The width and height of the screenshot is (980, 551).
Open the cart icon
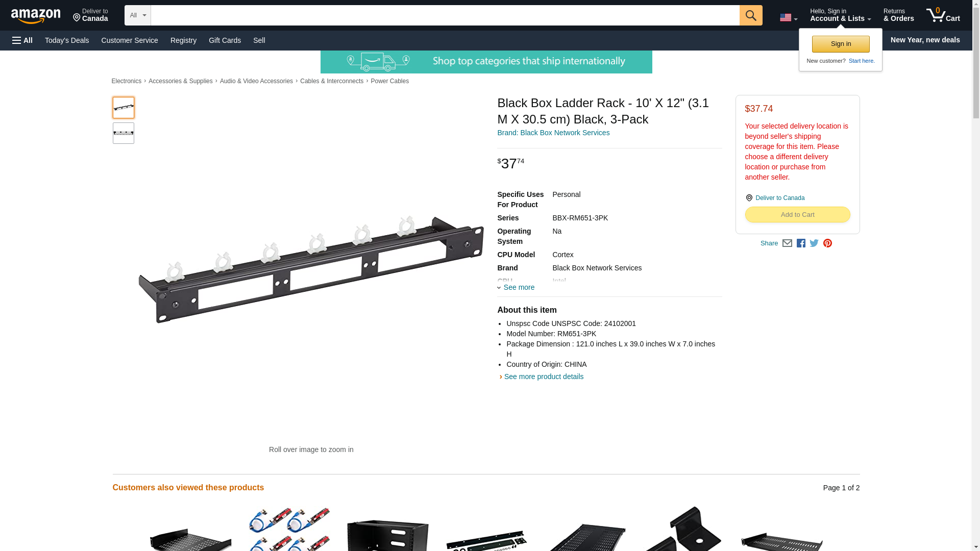point(943,15)
